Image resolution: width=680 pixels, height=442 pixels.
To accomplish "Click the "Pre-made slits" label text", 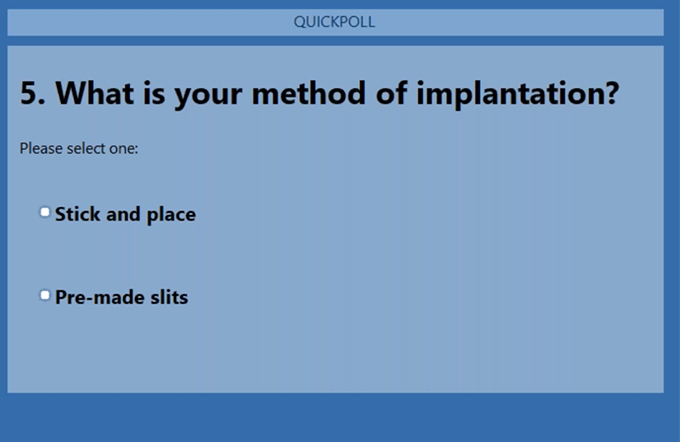I will (121, 298).
